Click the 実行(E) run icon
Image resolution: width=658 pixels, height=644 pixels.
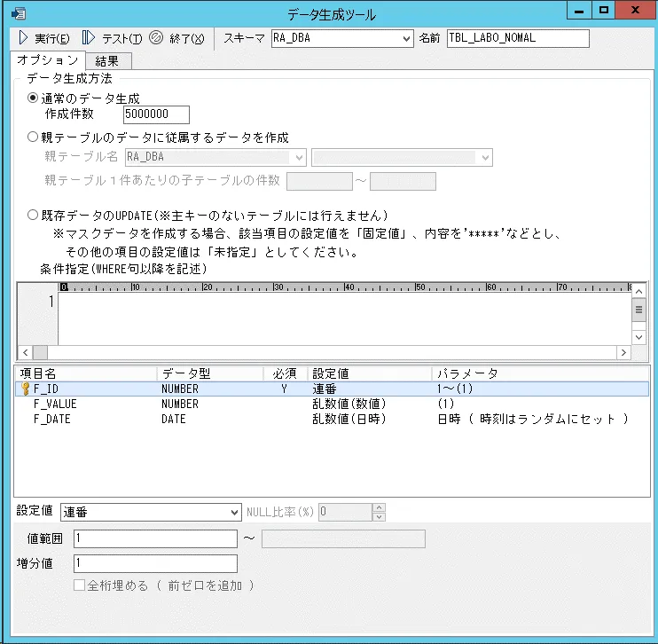pos(23,38)
